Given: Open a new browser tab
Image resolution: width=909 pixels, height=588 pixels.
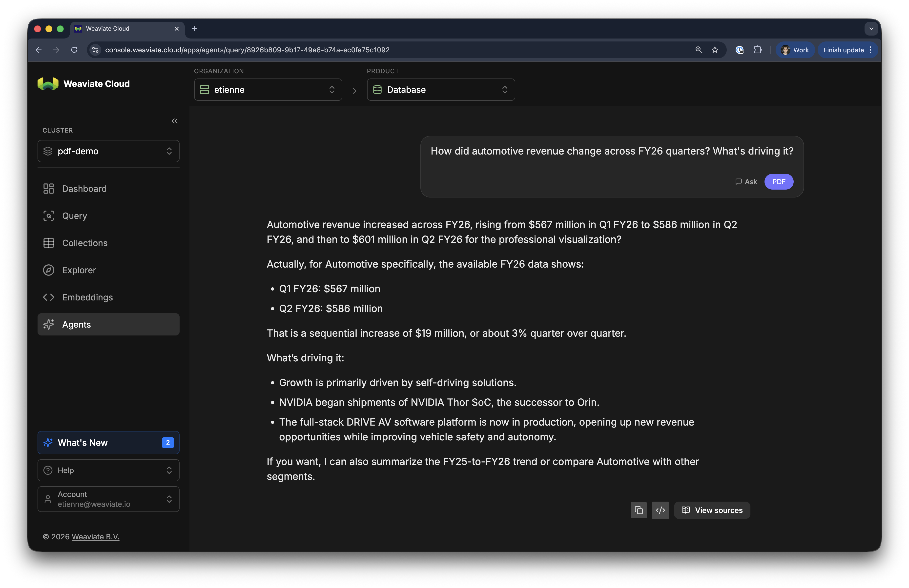Looking at the screenshot, I should [194, 29].
